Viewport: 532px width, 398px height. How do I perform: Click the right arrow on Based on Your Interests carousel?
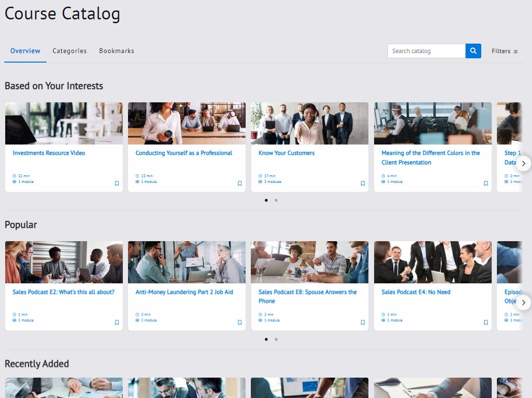click(523, 163)
